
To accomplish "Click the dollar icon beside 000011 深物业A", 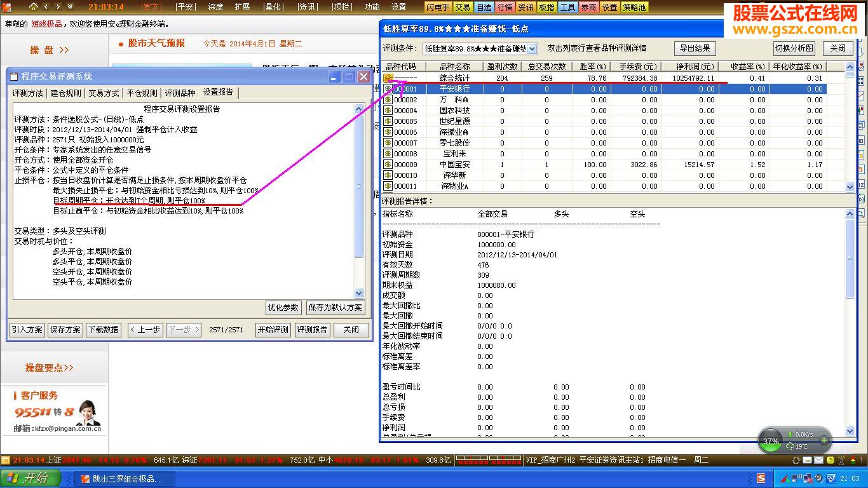I will [x=388, y=186].
